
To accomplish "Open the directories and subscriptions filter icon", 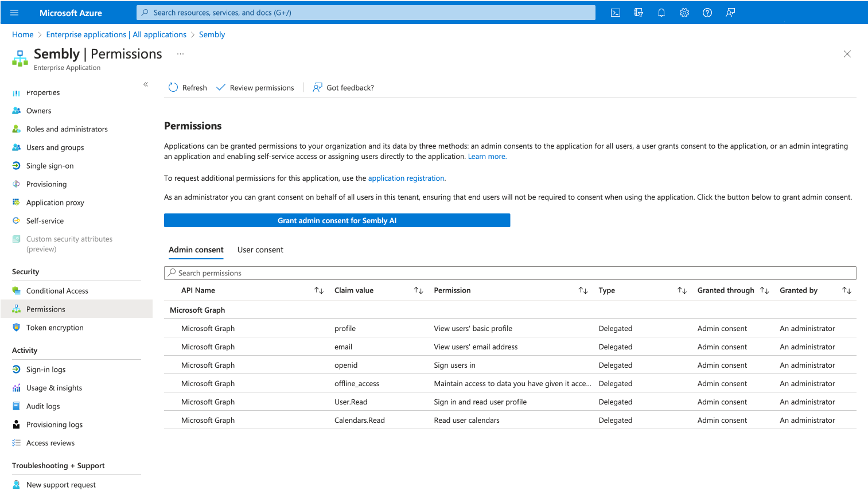I will pyautogui.click(x=639, y=13).
